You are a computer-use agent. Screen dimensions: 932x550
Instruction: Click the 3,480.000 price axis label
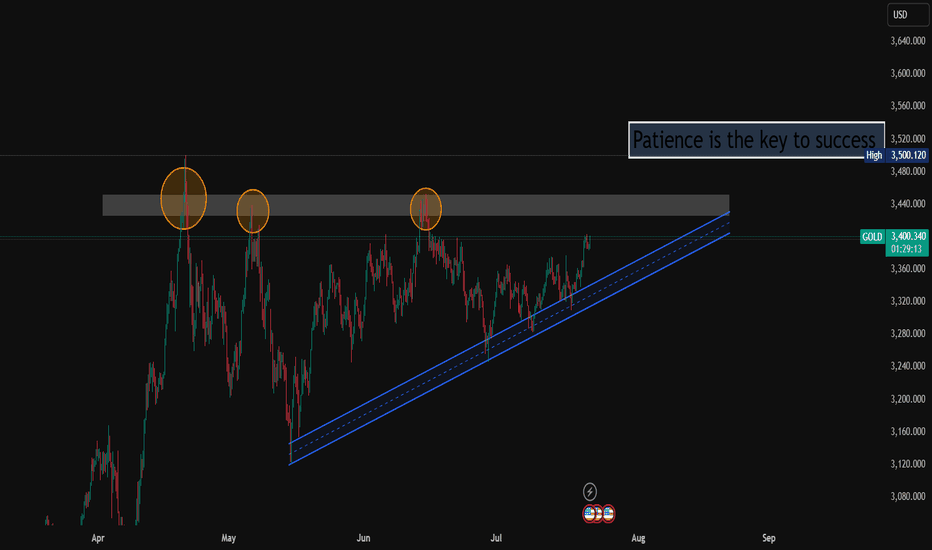(908, 171)
